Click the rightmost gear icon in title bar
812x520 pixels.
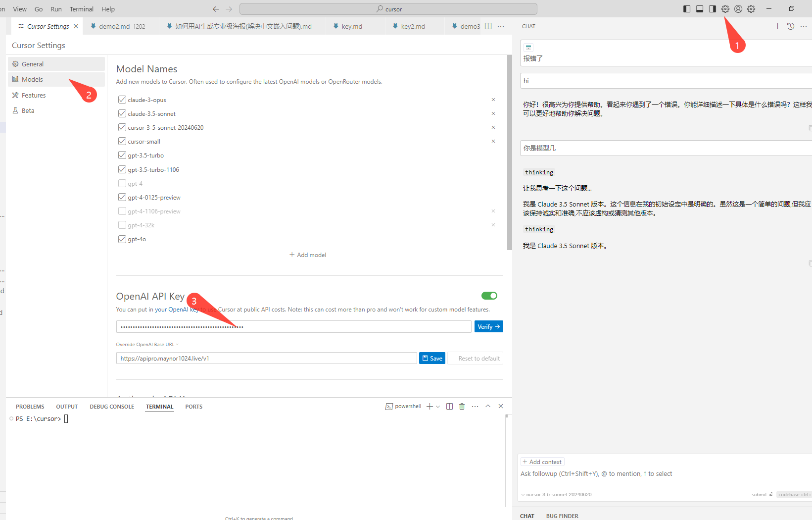751,9
